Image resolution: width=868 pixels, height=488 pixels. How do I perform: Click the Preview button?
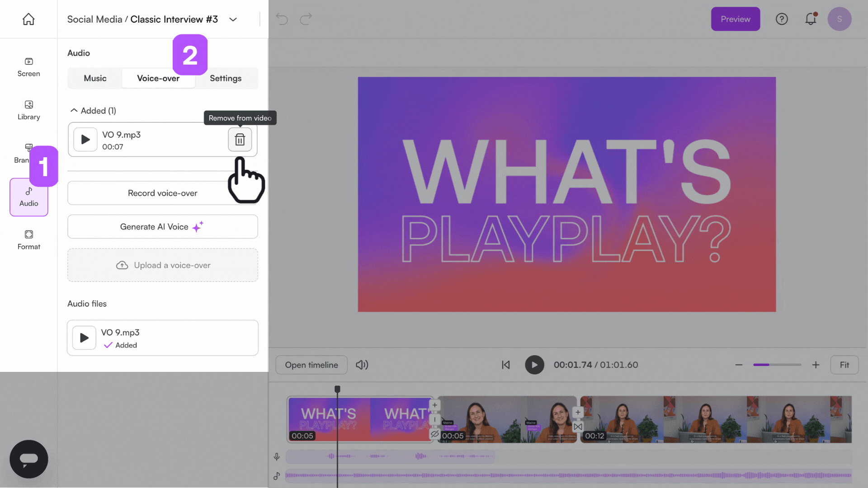coord(735,19)
